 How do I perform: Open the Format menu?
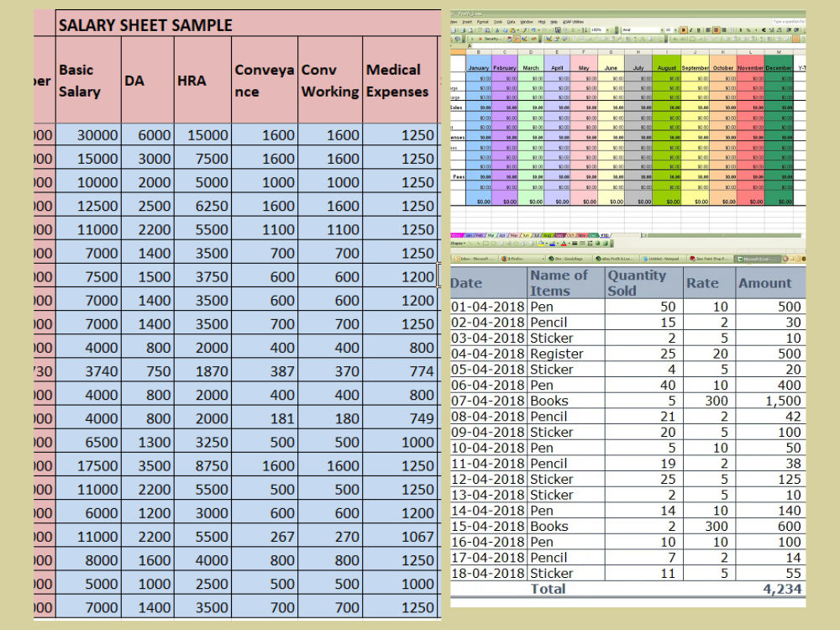pos(483,22)
